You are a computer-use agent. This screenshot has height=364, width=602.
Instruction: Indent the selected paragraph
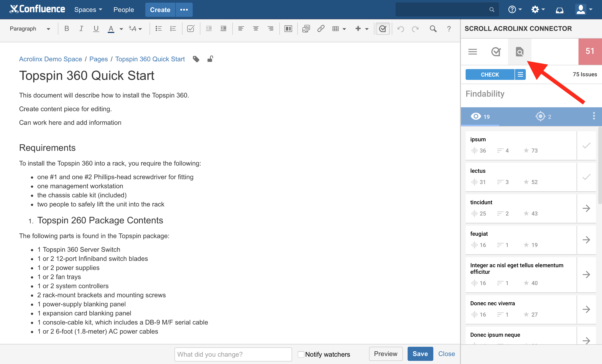[x=223, y=29]
